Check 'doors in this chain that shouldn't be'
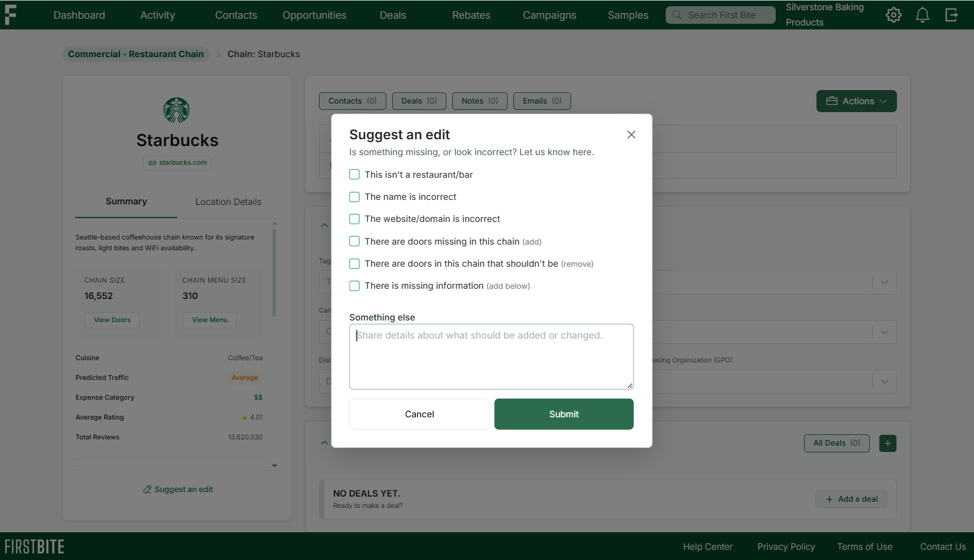 click(355, 264)
